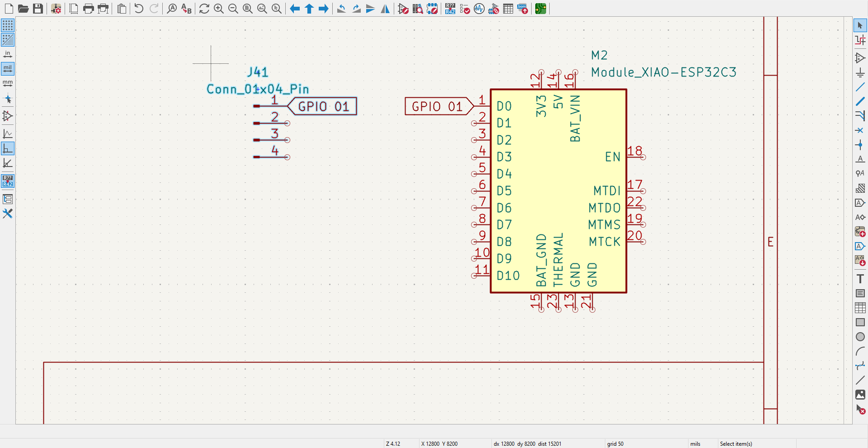Select the Junction tool
The width and height of the screenshot is (868, 448).
[860, 145]
